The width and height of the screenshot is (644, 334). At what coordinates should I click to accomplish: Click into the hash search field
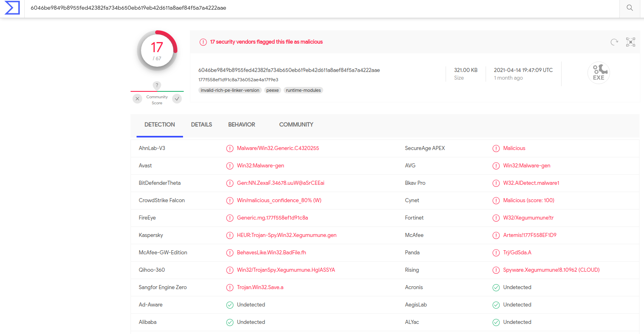click(x=283, y=8)
